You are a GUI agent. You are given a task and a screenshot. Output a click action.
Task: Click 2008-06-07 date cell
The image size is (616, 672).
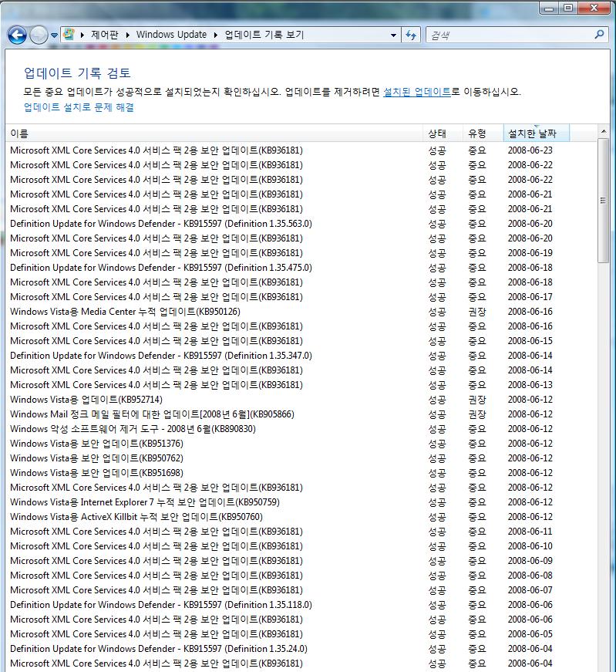click(530, 590)
